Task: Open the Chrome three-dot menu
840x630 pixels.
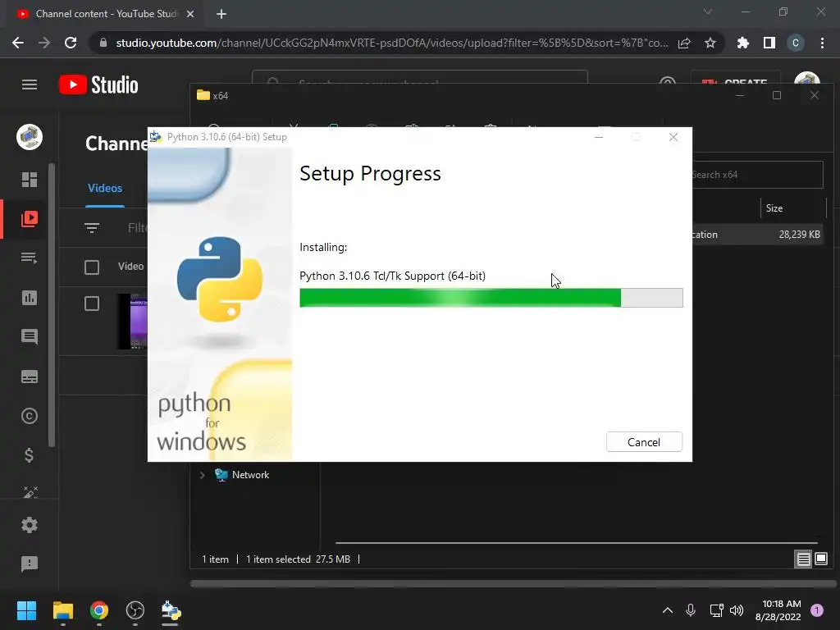Action: pos(822,43)
